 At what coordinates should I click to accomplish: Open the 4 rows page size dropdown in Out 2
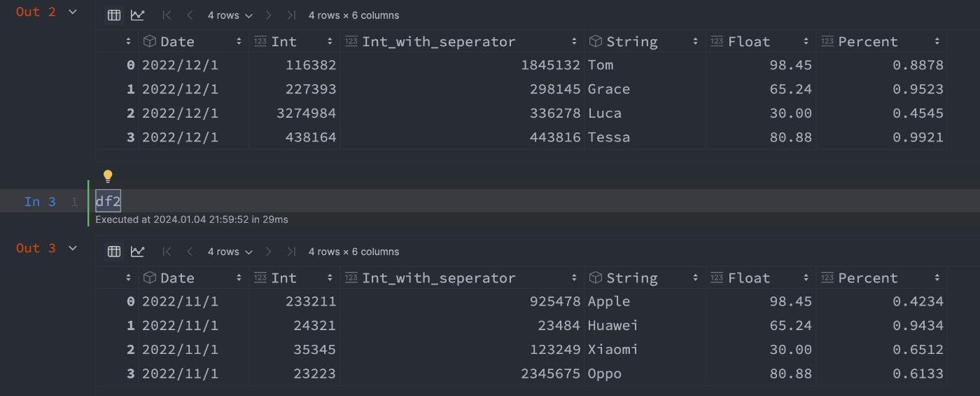click(228, 15)
